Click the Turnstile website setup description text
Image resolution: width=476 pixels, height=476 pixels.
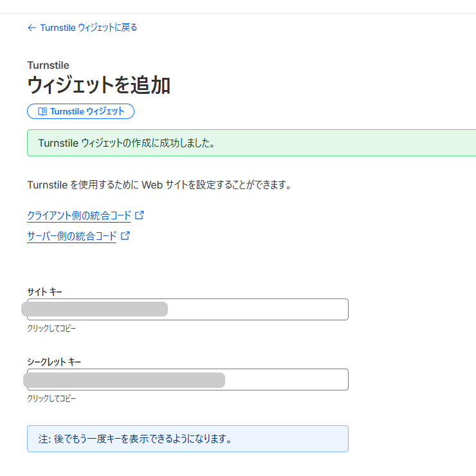click(x=160, y=185)
